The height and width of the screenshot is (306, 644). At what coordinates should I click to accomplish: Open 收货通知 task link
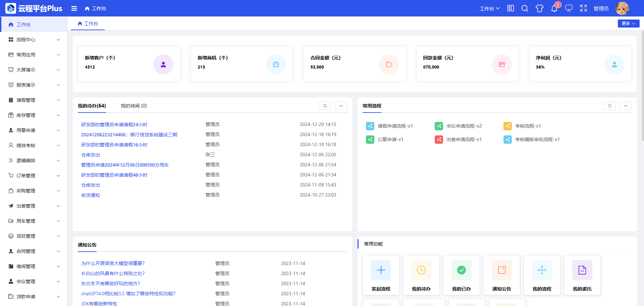[91, 195]
